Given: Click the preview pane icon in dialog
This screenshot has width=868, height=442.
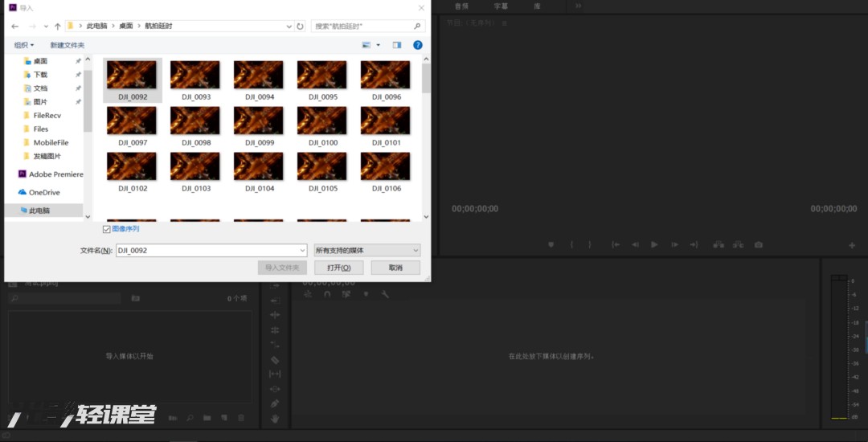Looking at the screenshot, I should [x=396, y=45].
